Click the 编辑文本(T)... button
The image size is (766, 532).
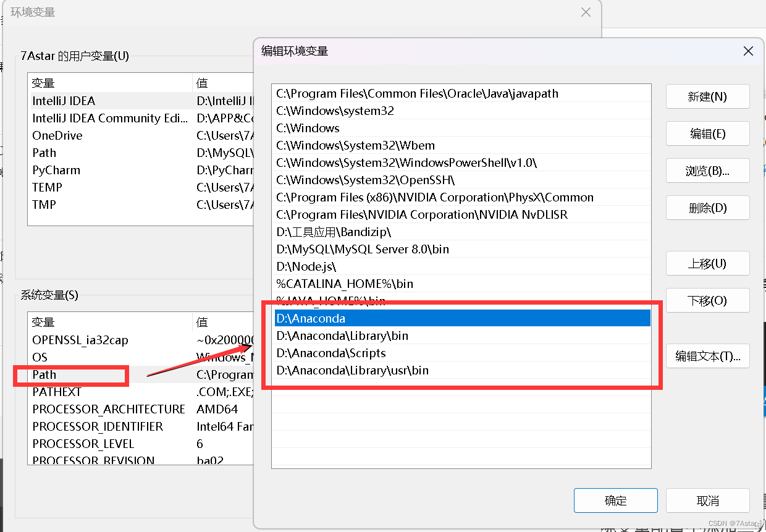(707, 356)
